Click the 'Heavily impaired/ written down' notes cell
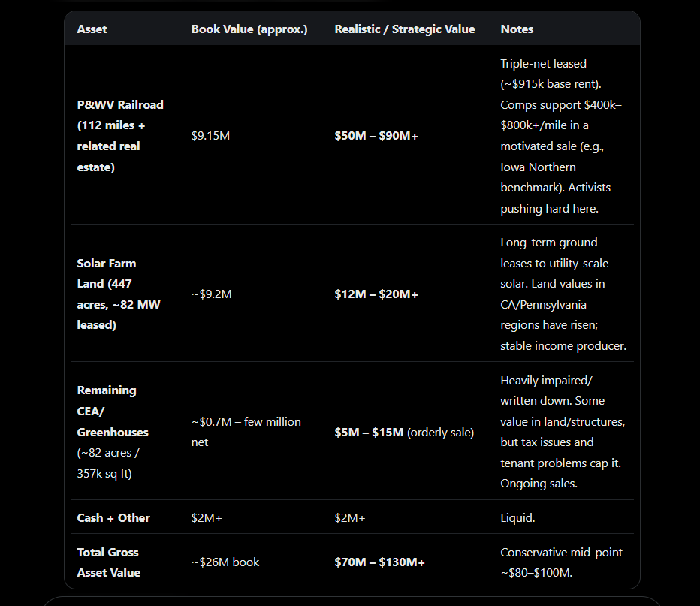The image size is (700, 606). click(x=563, y=432)
